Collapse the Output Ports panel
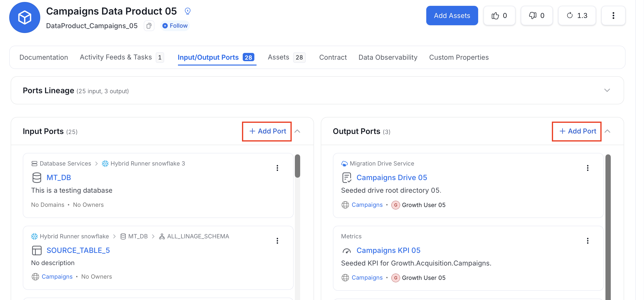644x300 pixels. pyautogui.click(x=607, y=131)
